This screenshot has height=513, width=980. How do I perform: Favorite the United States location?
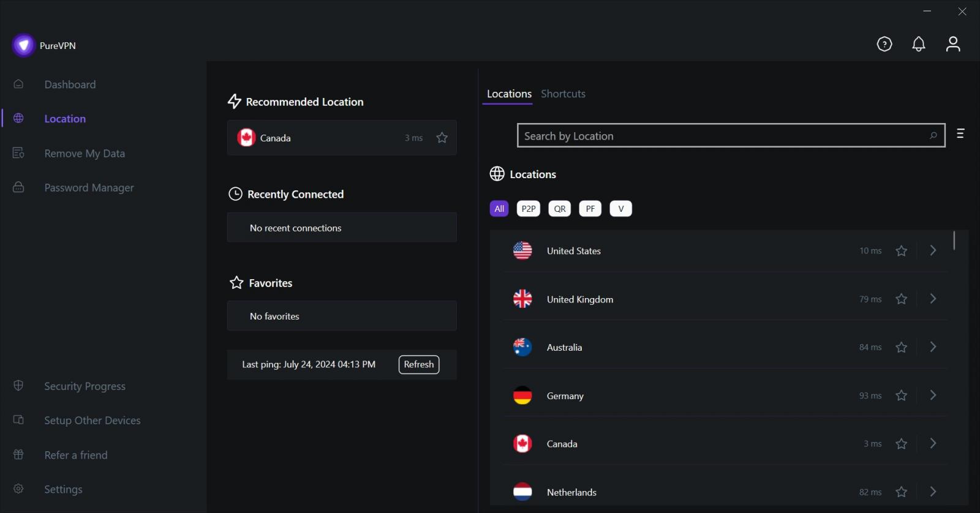point(902,250)
